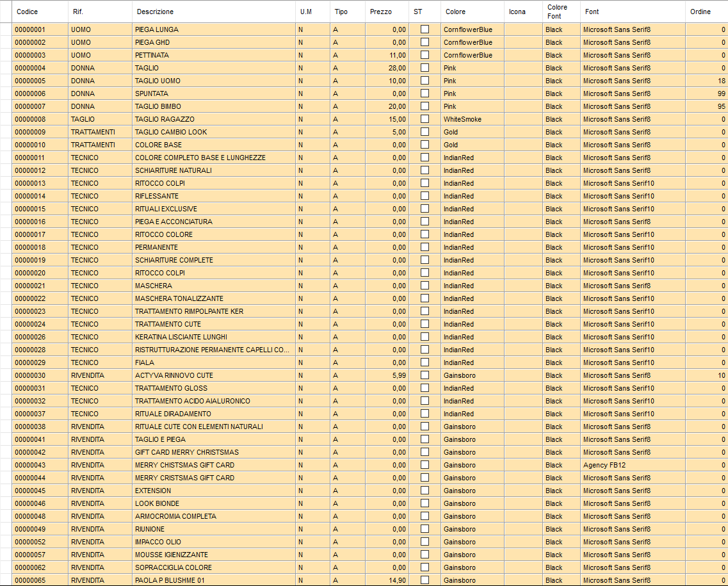This screenshot has width=728, height=586.
Task: Check the ST box for PAOLA P BLUSHME 01
Action: tap(425, 580)
